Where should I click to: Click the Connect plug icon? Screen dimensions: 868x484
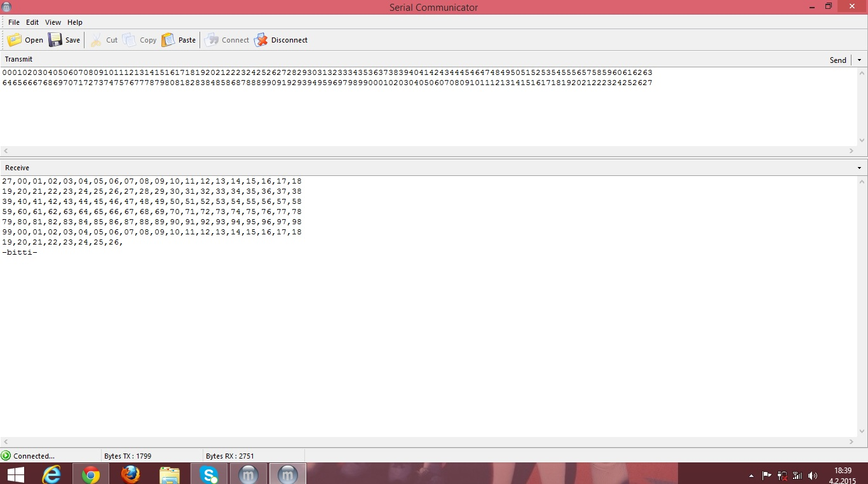[212, 40]
